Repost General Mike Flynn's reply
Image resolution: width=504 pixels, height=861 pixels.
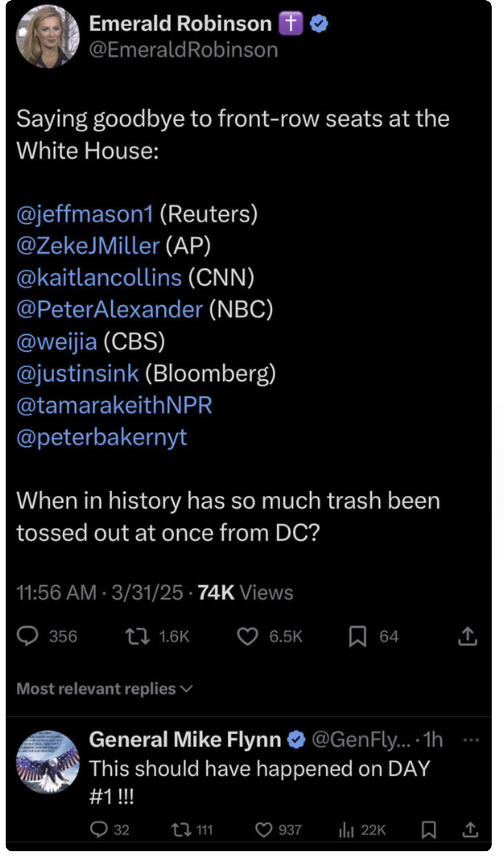tap(181, 830)
